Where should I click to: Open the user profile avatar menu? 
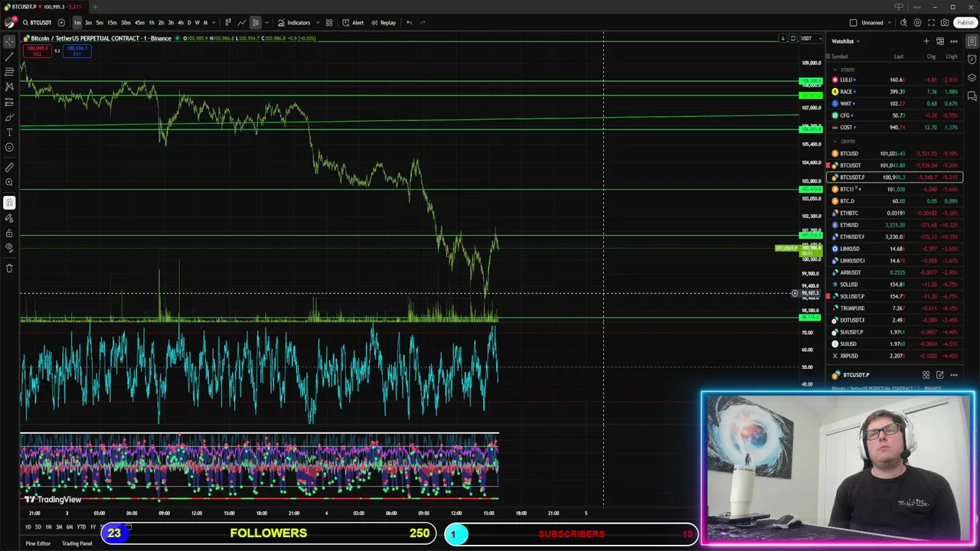click(x=9, y=23)
